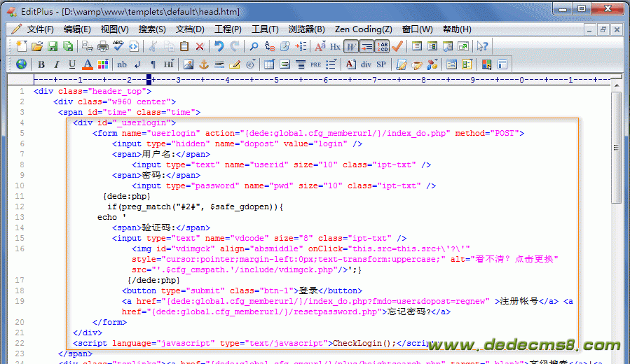Toggle full screen mode icon
This screenshot has width=630, height=364.
coord(463,47)
